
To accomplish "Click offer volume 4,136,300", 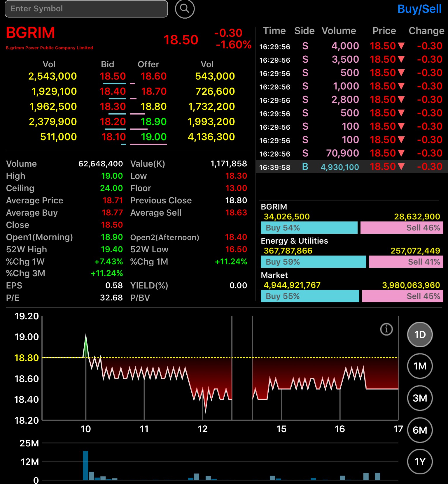I will 211,137.
